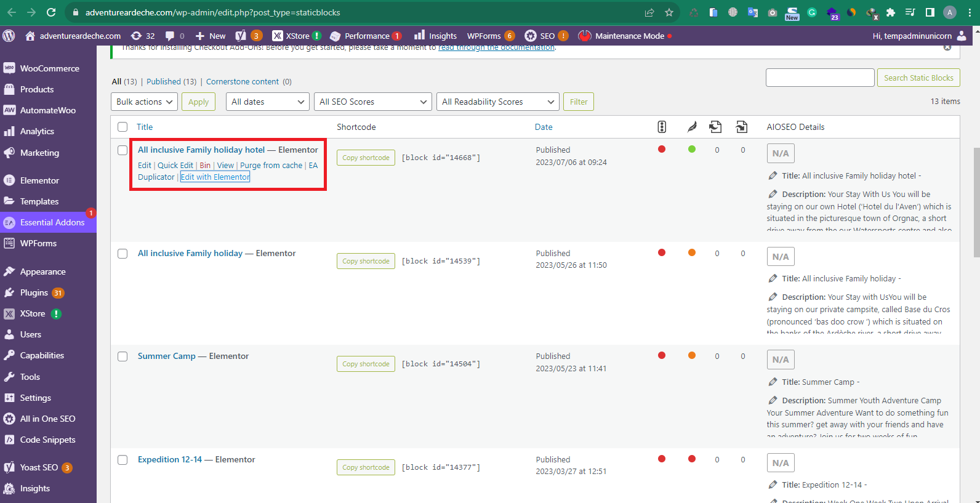Open updates icon showing 32
The image size is (980, 503).
[x=143, y=36]
